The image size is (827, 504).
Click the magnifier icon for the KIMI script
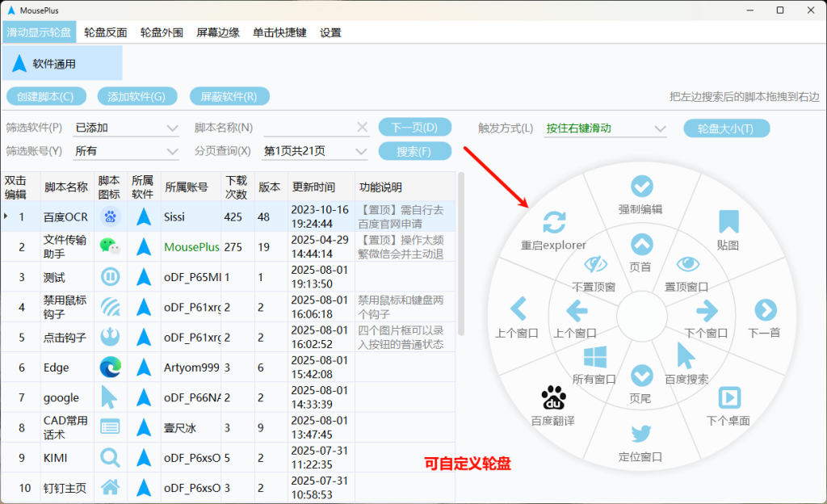(x=109, y=457)
